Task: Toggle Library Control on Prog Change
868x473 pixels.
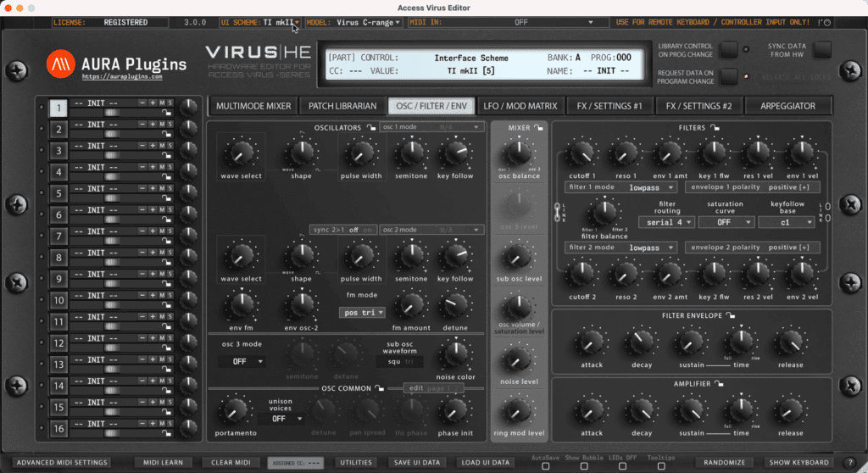Action: [728, 50]
